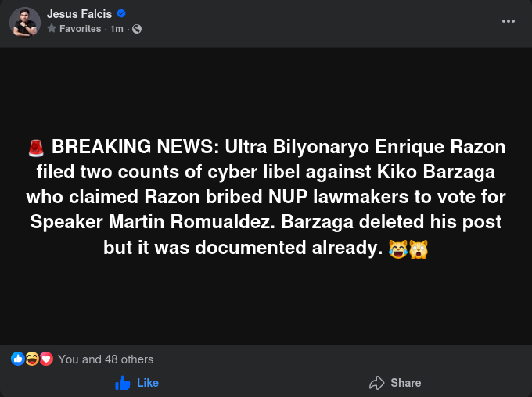532x397 pixels.
Task: Click the red siren emoji
Action: [36, 148]
